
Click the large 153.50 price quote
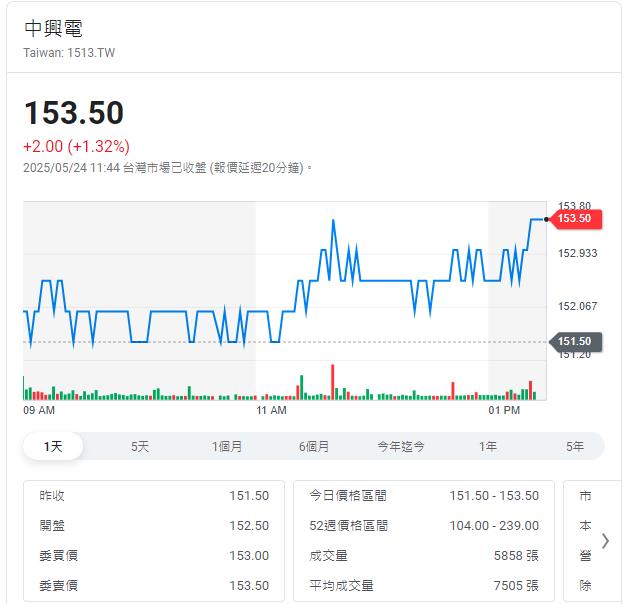pyautogui.click(x=74, y=113)
